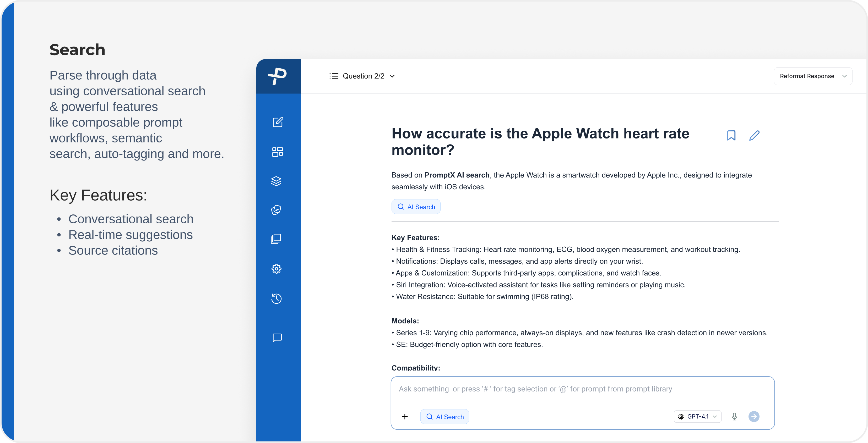Image resolution: width=868 pixels, height=443 pixels.
Task: Open the history clock icon
Action: pos(276,298)
